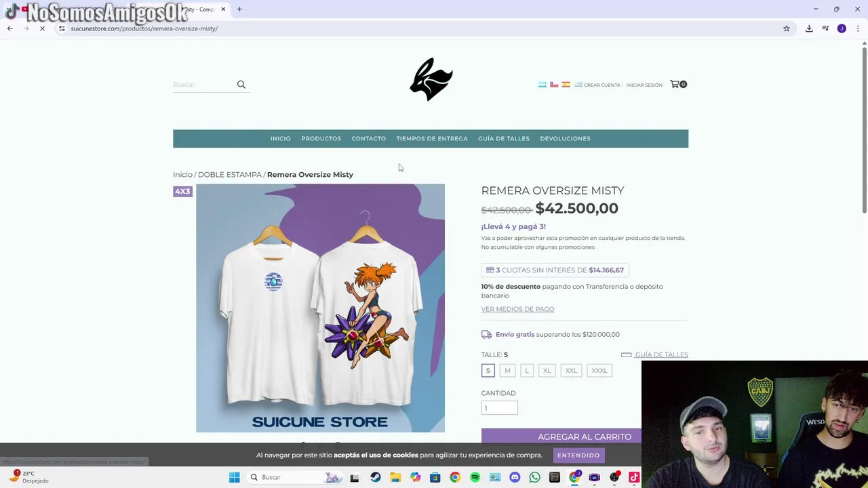Screen dimensions: 868x488
Task: Select size S
Action: pos(488,371)
